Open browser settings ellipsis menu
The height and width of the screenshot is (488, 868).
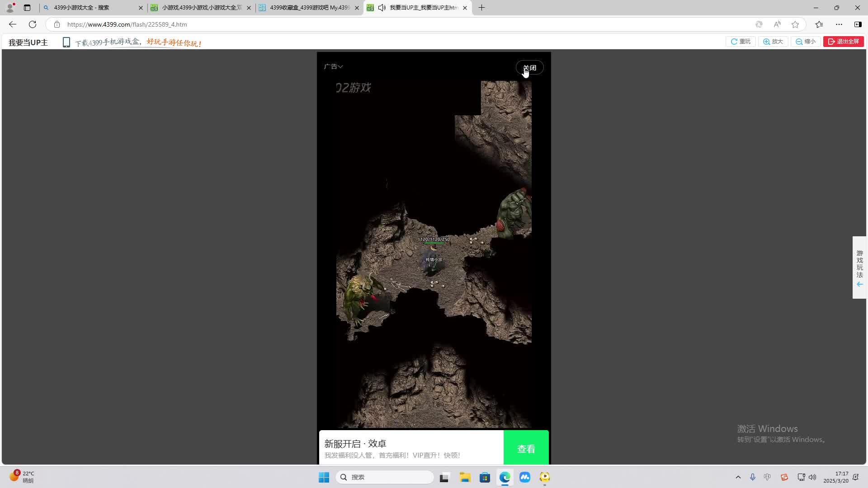pyautogui.click(x=839, y=24)
